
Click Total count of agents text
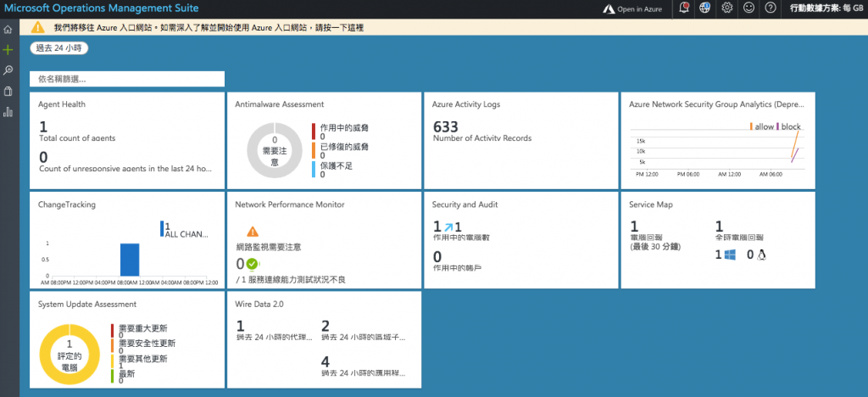tap(77, 138)
